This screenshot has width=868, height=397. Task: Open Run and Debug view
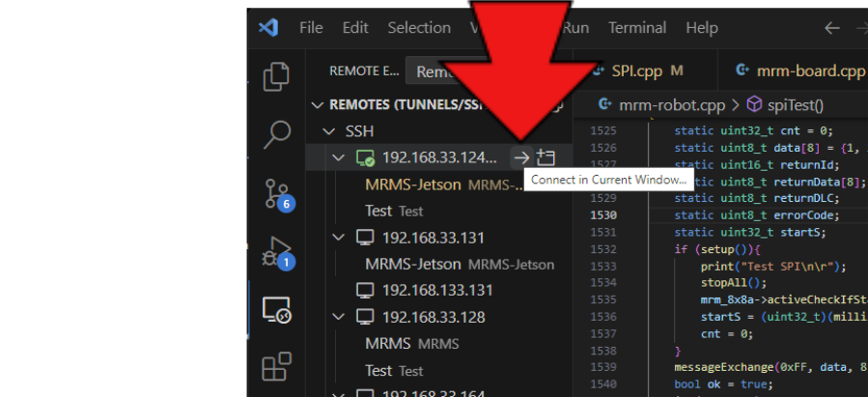coord(277,253)
